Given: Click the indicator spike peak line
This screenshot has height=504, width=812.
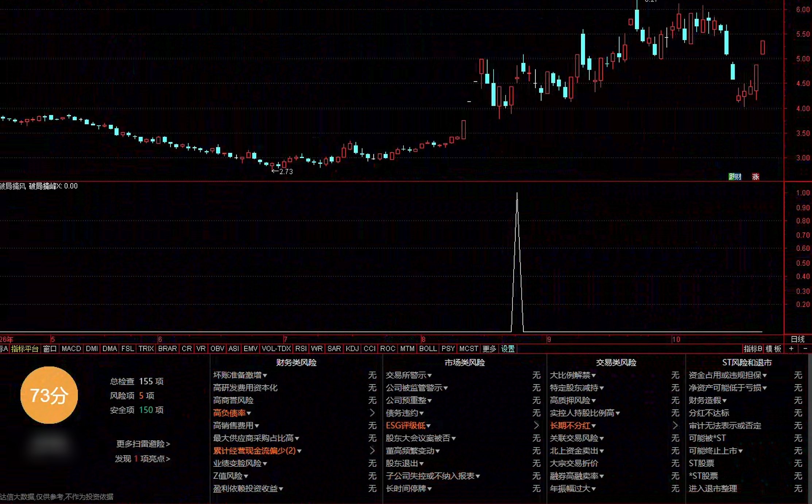Looking at the screenshot, I should click(x=517, y=263).
